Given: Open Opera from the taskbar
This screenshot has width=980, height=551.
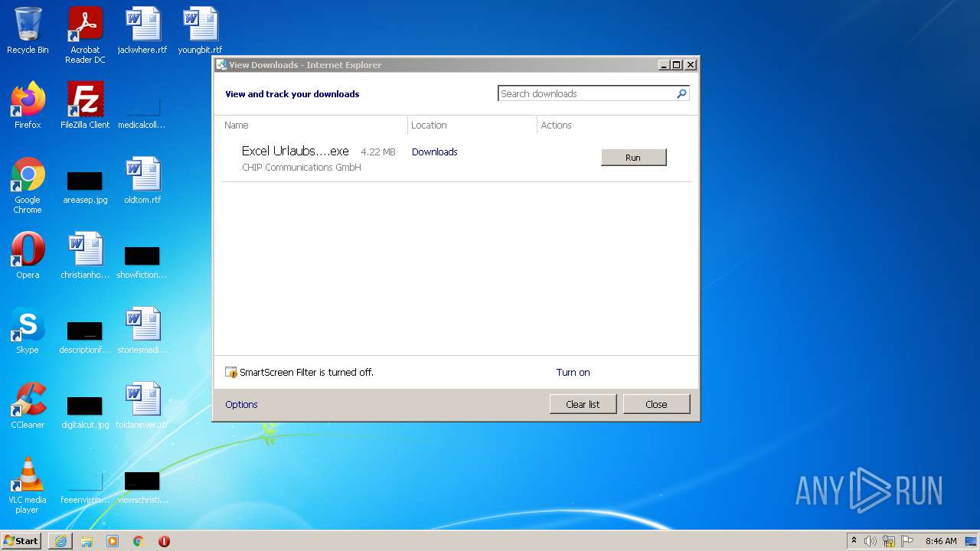Looking at the screenshot, I should tap(164, 541).
